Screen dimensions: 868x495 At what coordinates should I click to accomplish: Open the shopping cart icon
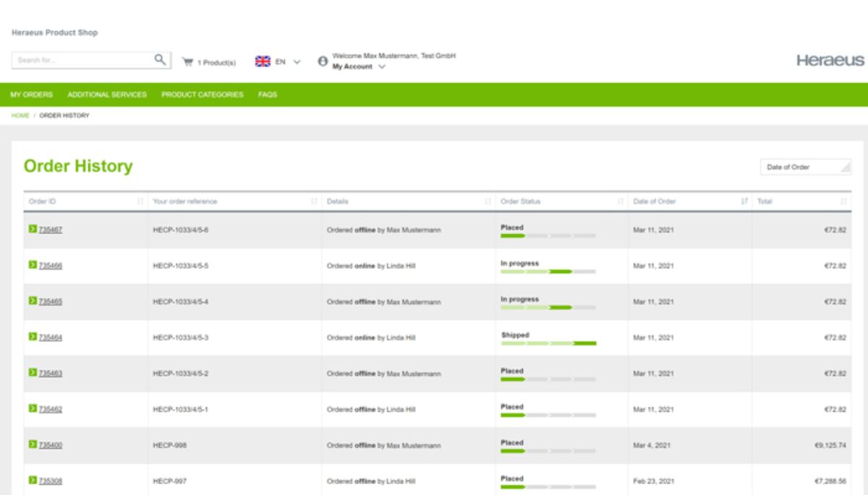187,61
